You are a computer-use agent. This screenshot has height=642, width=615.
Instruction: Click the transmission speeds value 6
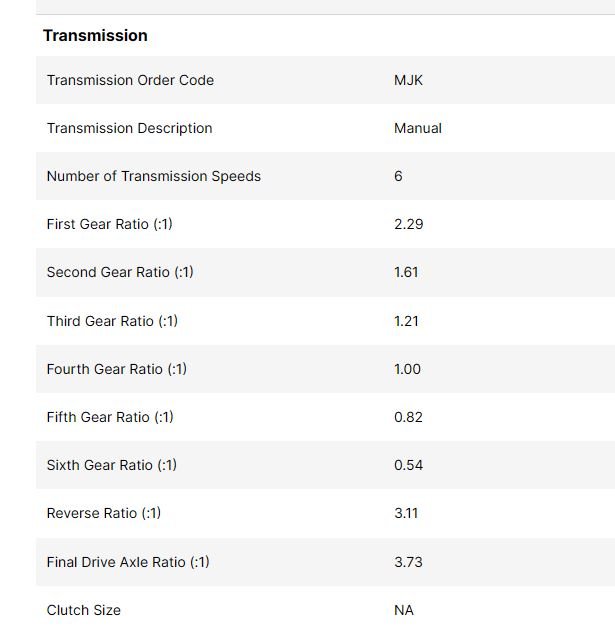(x=398, y=176)
